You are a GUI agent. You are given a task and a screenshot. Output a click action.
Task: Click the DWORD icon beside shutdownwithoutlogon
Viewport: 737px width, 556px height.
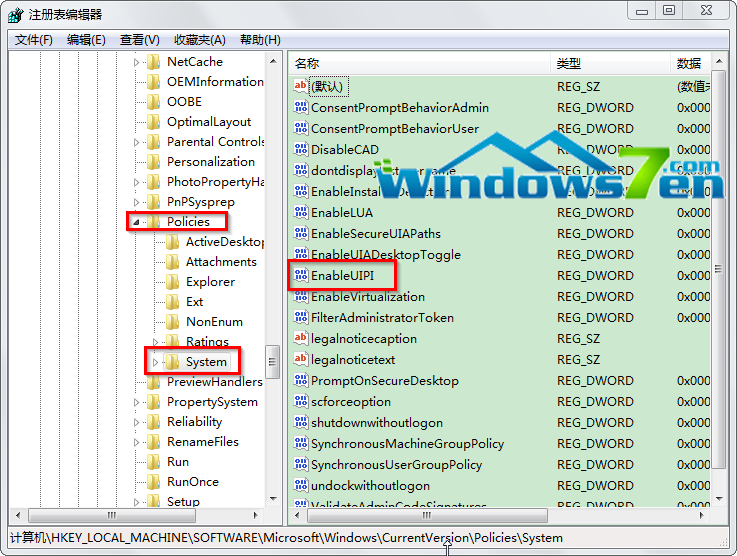coord(301,422)
